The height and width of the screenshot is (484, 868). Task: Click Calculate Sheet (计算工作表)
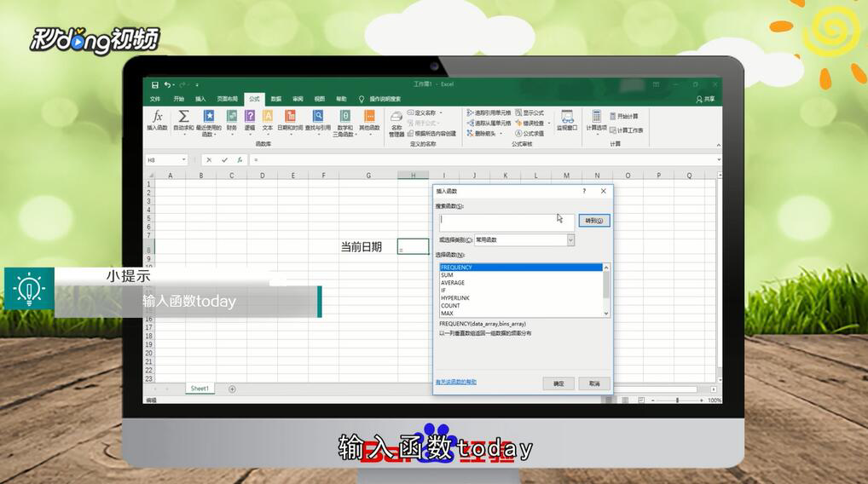click(x=626, y=130)
